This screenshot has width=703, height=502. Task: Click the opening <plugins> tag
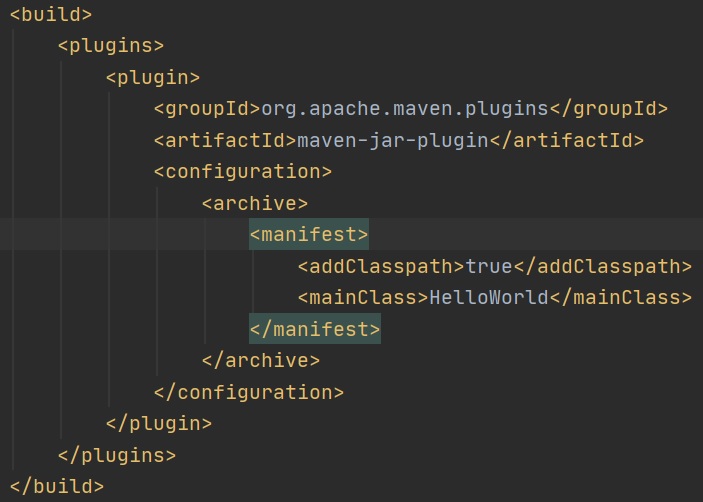click(x=110, y=45)
